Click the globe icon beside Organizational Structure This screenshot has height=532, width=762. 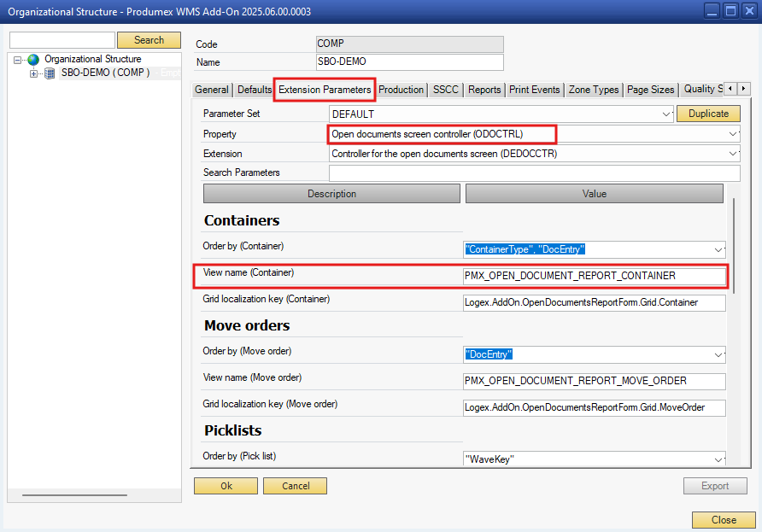[x=31, y=59]
